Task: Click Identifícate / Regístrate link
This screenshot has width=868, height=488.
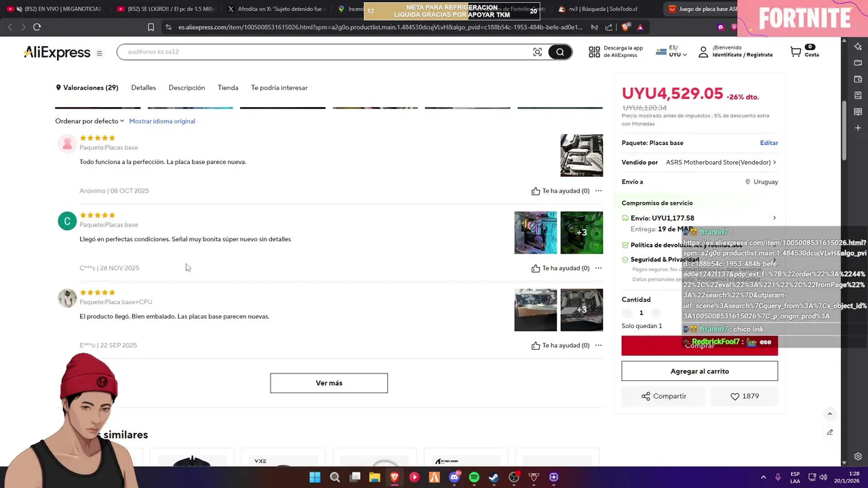Action: [743, 55]
